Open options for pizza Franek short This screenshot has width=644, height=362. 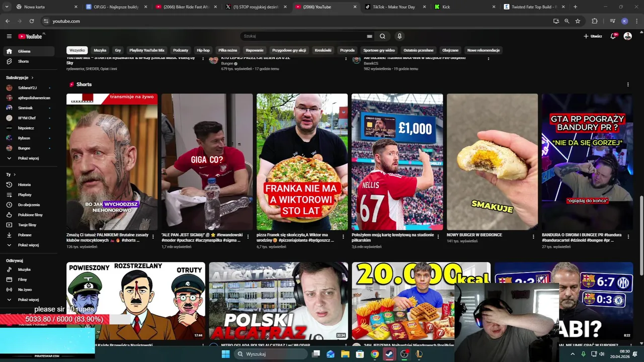click(x=343, y=236)
